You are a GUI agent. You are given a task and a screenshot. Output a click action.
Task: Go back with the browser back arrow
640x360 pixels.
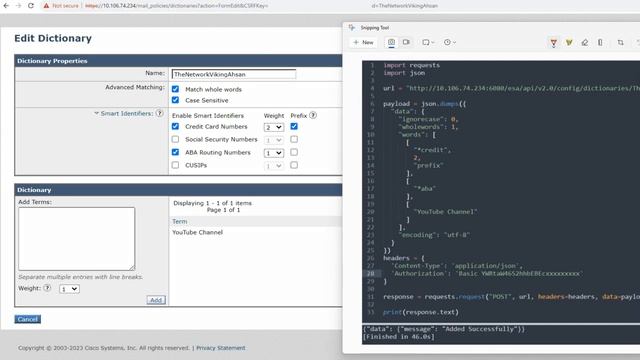coord(6,6)
